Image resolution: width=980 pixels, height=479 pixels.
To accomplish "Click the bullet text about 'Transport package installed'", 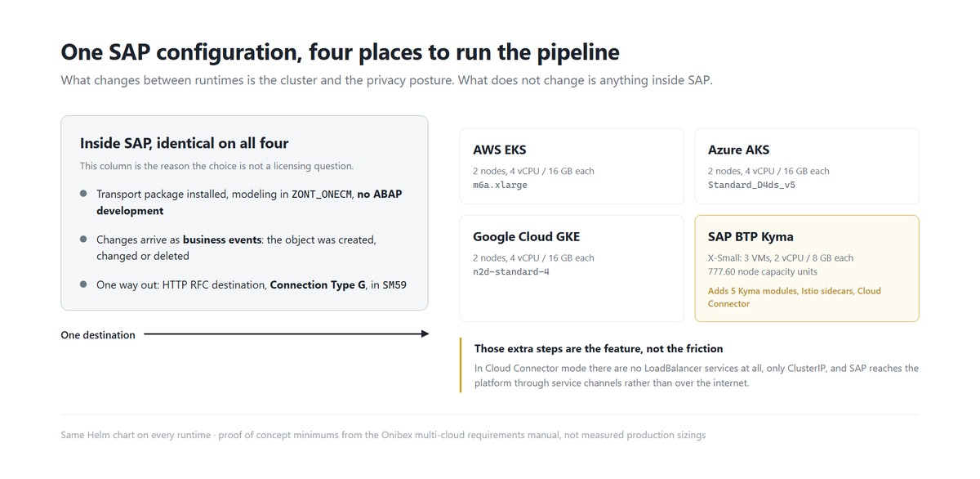I will click(249, 202).
